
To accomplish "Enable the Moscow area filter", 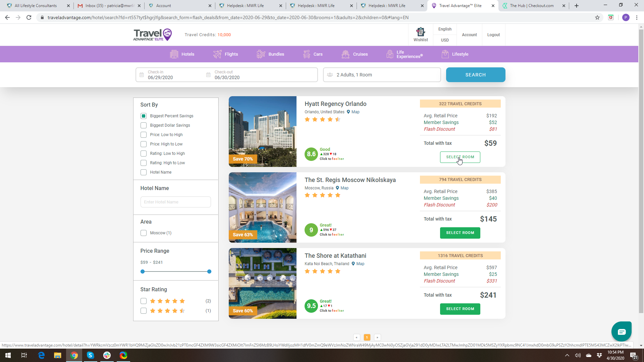I will 144,233.
